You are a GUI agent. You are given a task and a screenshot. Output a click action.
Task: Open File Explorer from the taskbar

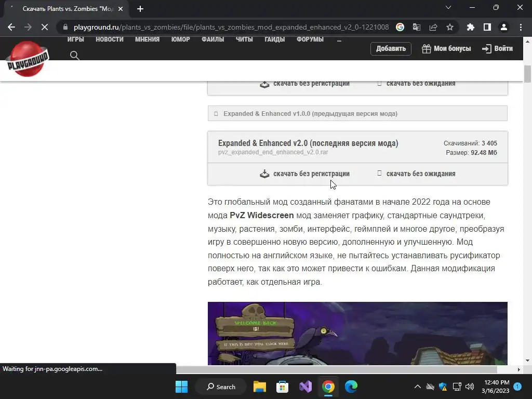(x=260, y=387)
